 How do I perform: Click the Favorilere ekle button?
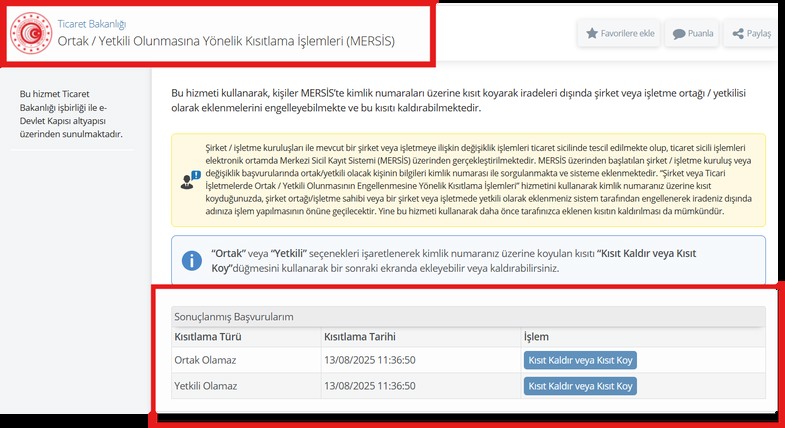[x=619, y=34]
